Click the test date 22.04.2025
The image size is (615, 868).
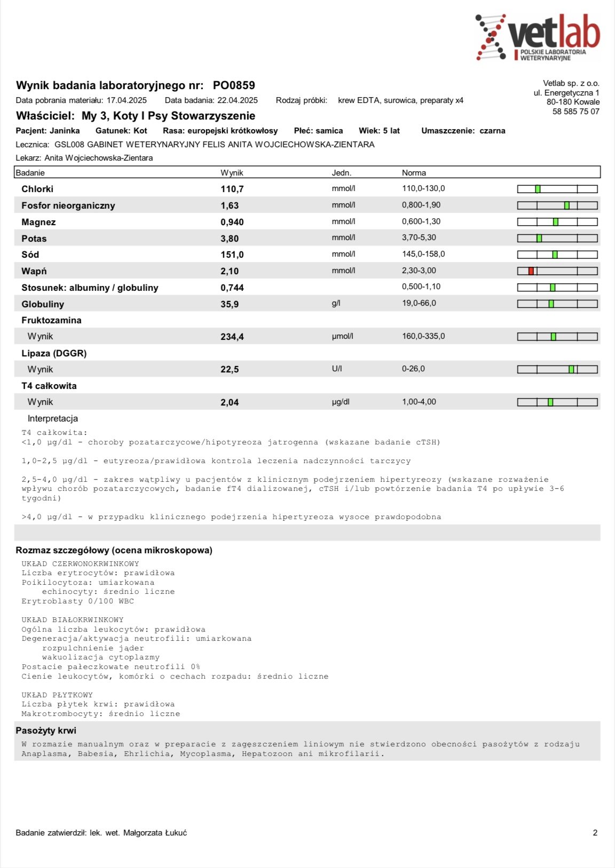[238, 100]
